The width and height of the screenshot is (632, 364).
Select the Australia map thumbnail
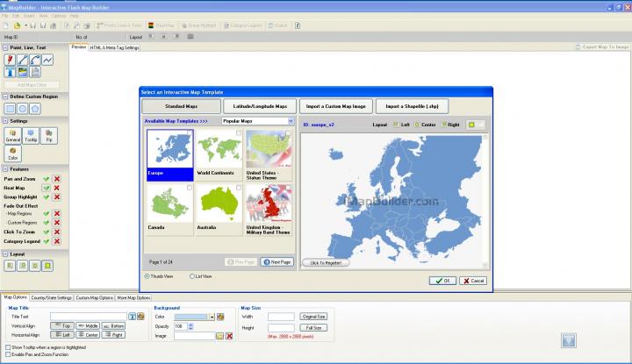click(x=218, y=210)
